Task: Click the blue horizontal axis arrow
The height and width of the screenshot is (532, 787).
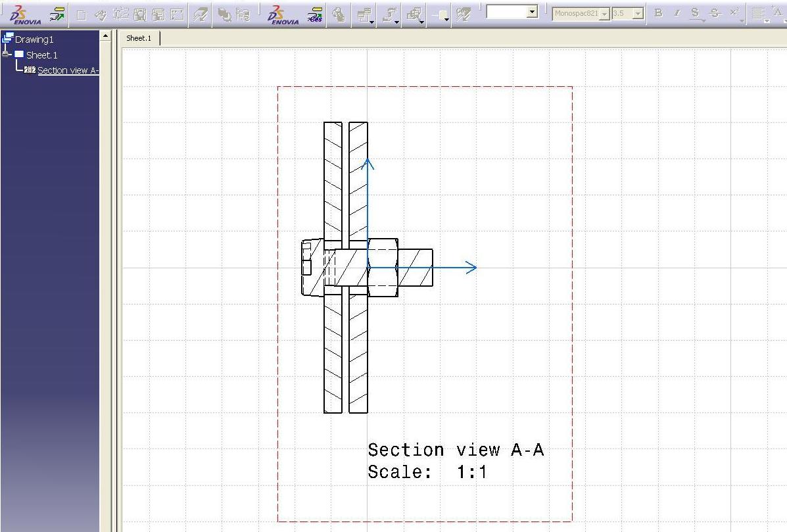Action: click(422, 268)
